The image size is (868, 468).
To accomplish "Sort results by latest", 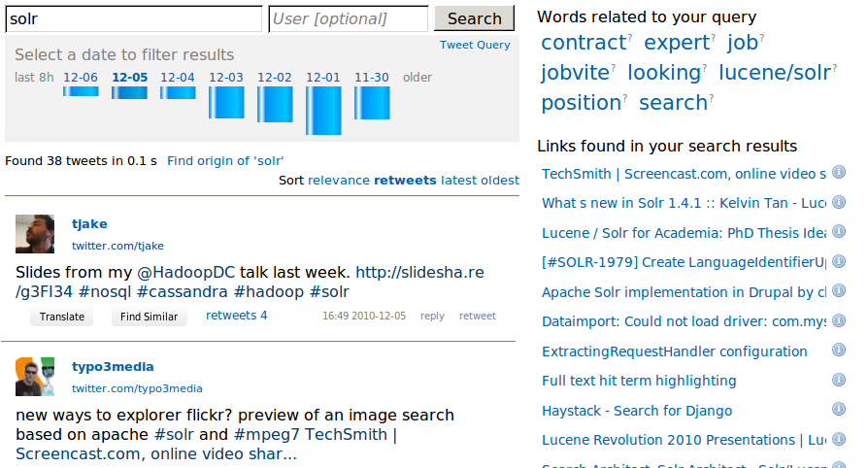I will click(x=458, y=180).
